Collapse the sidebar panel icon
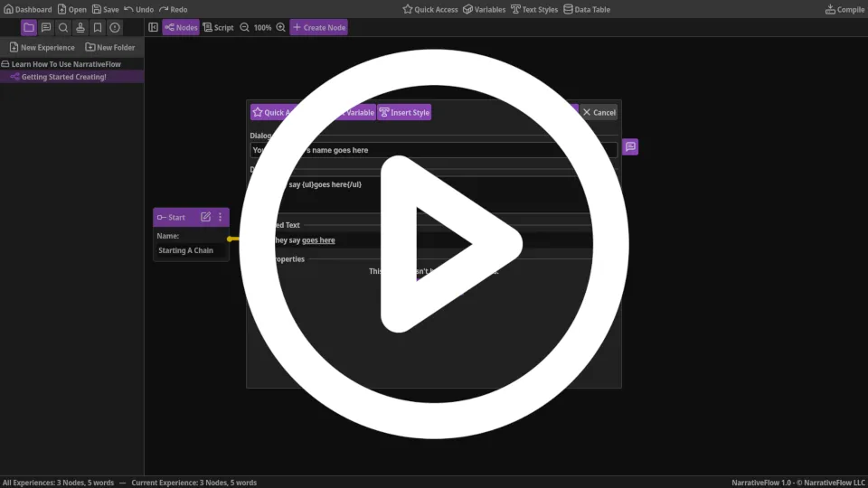Image resolution: width=868 pixels, height=488 pixels. click(153, 27)
